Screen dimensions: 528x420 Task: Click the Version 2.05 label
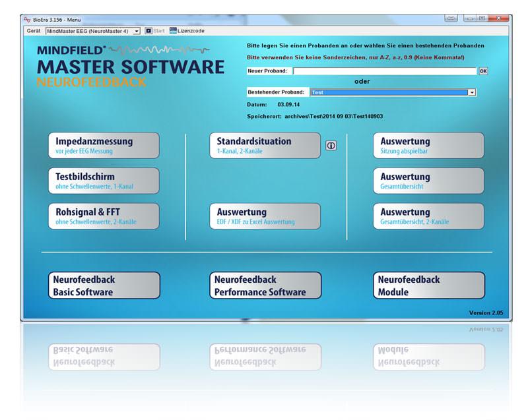click(x=486, y=313)
